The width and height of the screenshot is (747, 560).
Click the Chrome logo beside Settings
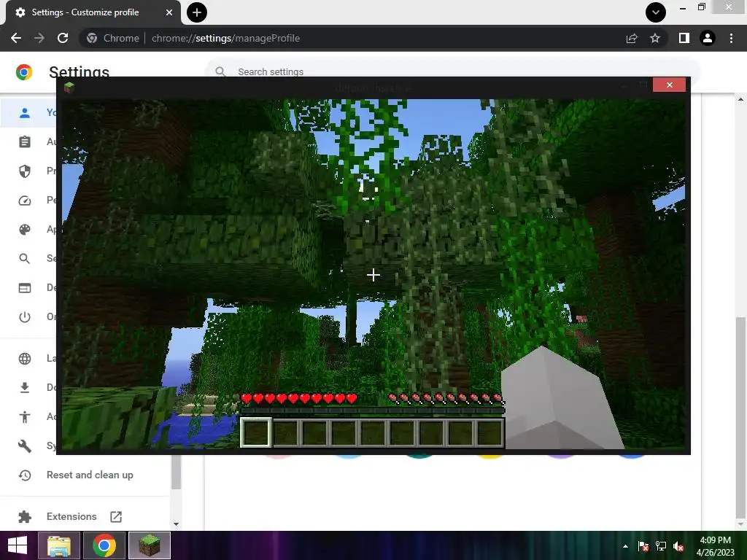pos(24,72)
